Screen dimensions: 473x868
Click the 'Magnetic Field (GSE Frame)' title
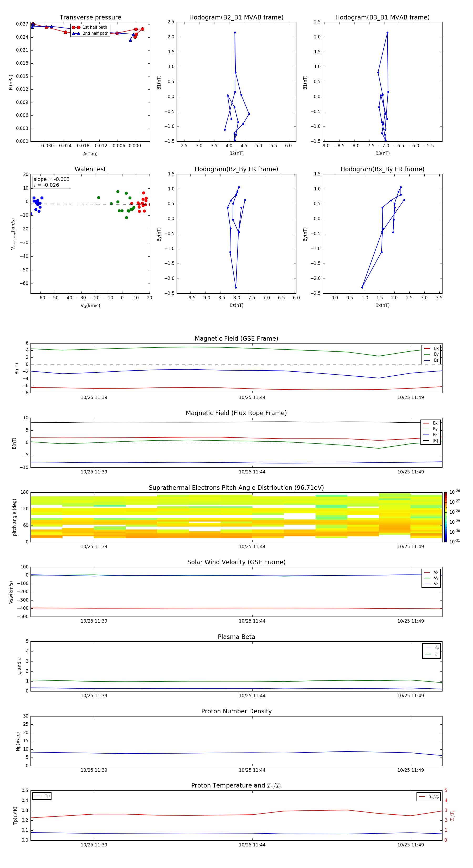(x=236, y=339)
